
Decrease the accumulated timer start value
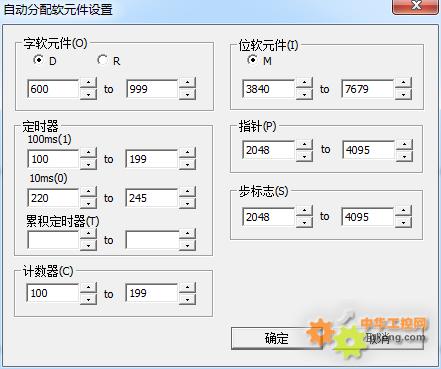88,245
